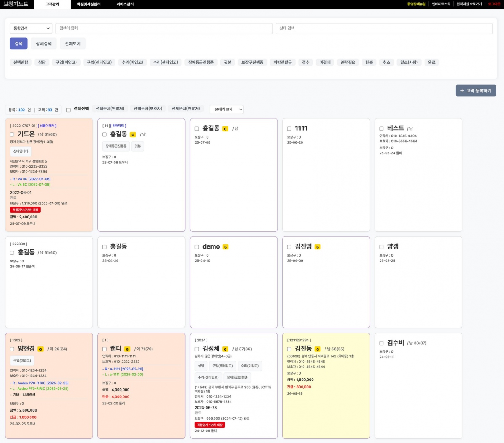Viewport: 504px width, 443px height.
Task: Check the 전체선택 checkbox
Action: (x=68, y=110)
